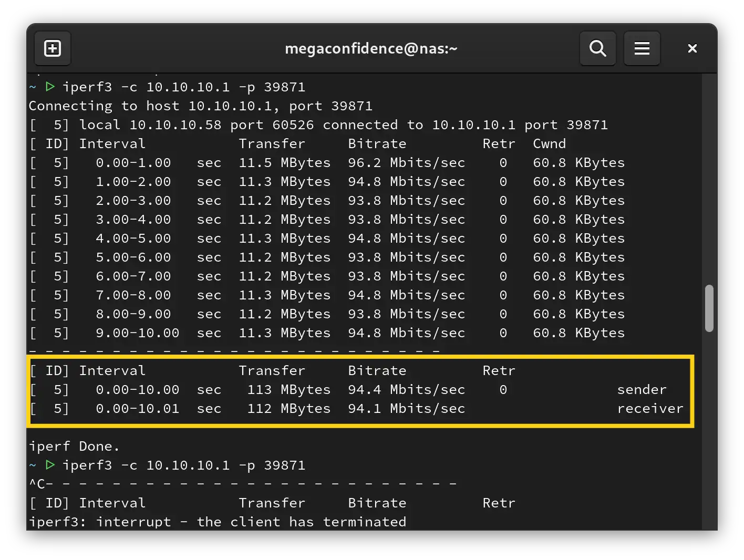The image size is (744, 560).
Task: Click the megaconfidence@nas:~ title text
Action: click(x=371, y=48)
